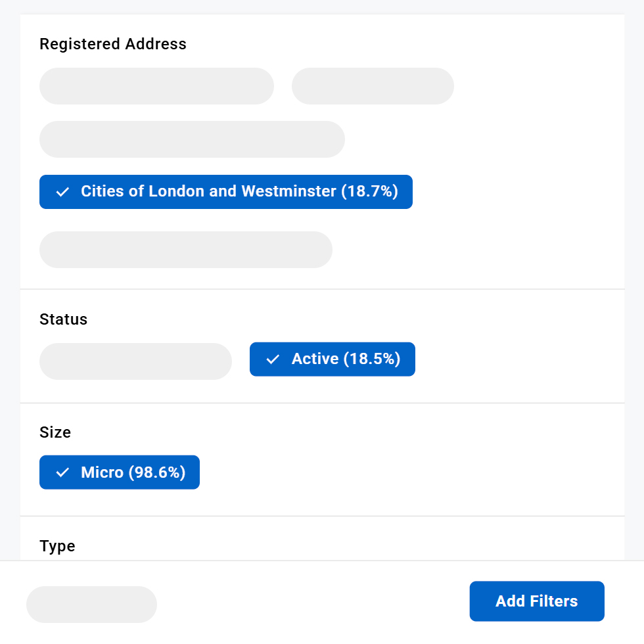This screenshot has width=644, height=644.
Task: Click the Status section heading
Action: tap(63, 319)
